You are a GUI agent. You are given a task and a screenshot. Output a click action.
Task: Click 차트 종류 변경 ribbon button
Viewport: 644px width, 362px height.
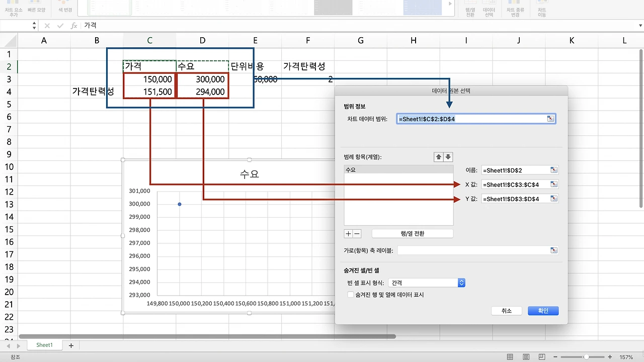(x=515, y=9)
